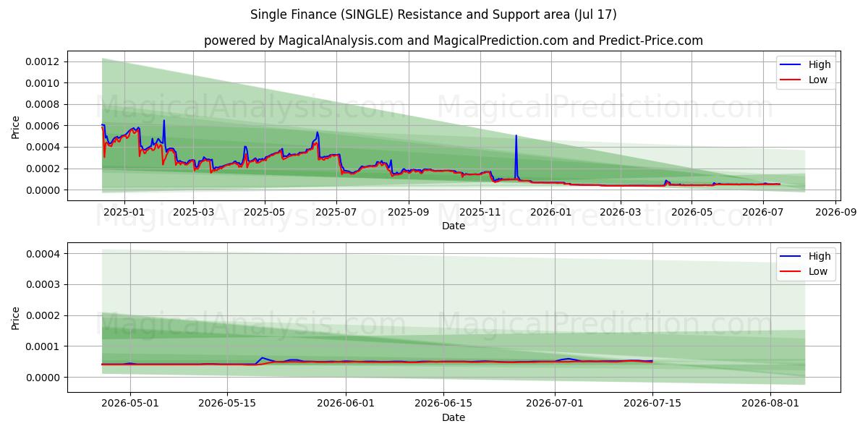This screenshot has height=434, width=868.
Task: Click the '2026-06-01' tick label
Action: click(x=346, y=404)
